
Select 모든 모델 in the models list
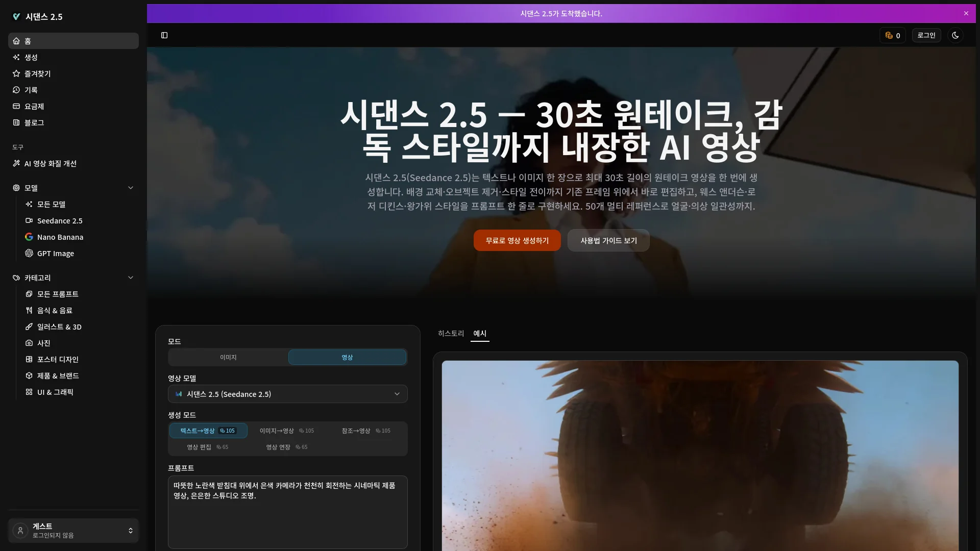pyautogui.click(x=80, y=204)
